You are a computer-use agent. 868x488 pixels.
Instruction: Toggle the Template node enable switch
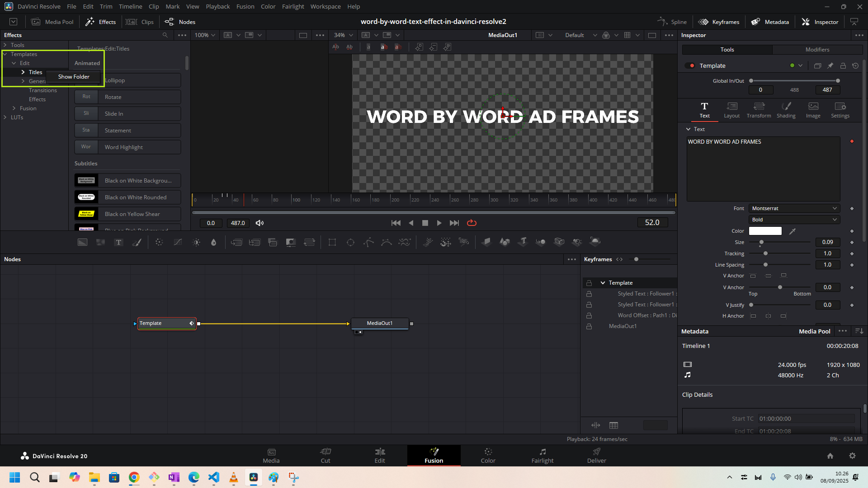[690, 66]
